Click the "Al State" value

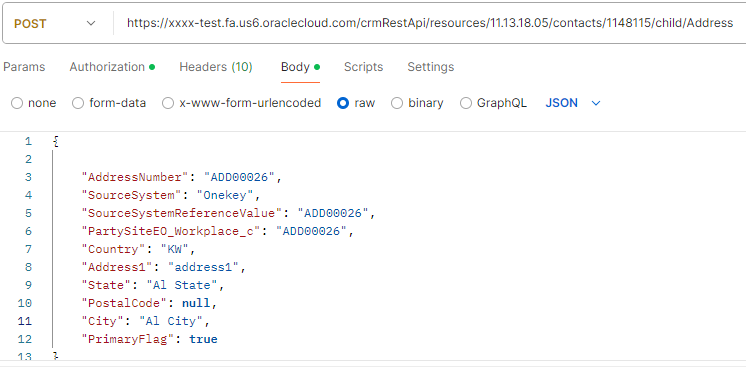[x=182, y=285]
